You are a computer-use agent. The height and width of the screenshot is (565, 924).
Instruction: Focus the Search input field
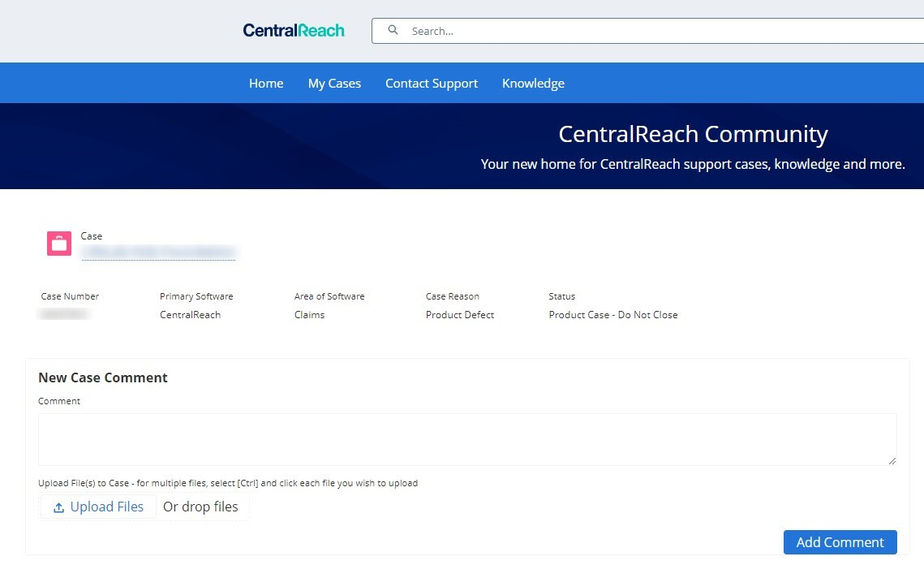coord(648,31)
